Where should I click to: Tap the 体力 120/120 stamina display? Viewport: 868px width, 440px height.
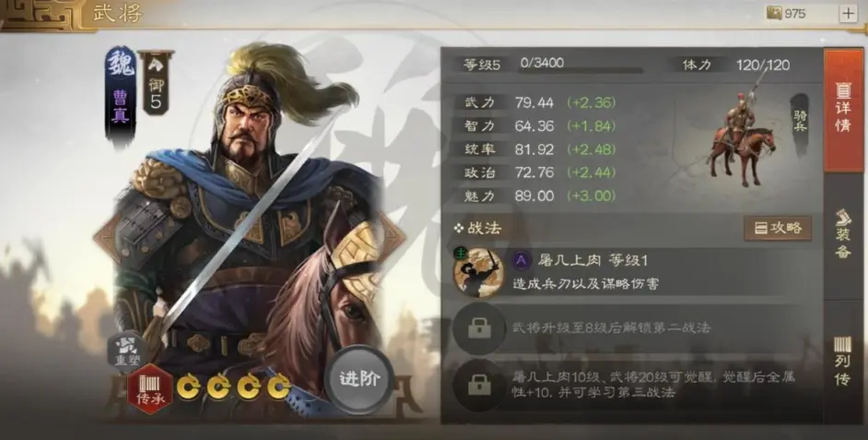coord(735,65)
